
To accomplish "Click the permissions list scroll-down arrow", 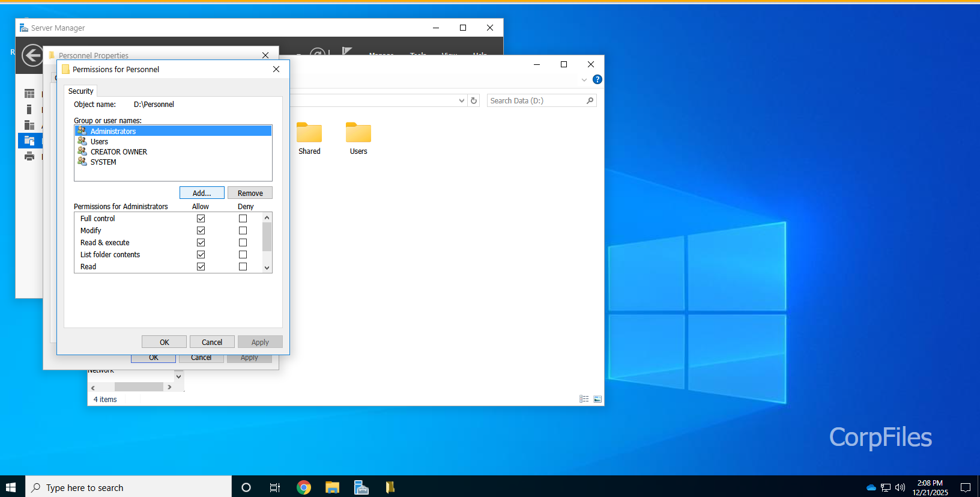I will pos(267,268).
